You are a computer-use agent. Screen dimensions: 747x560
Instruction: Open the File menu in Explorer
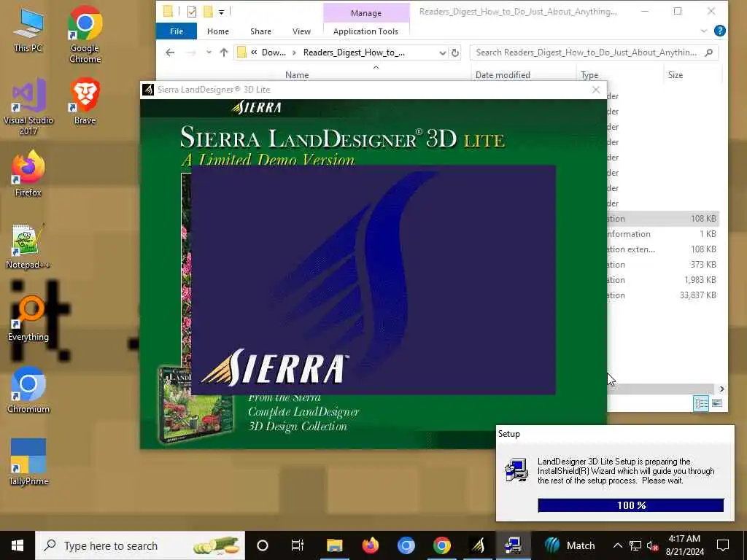tap(177, 31)
